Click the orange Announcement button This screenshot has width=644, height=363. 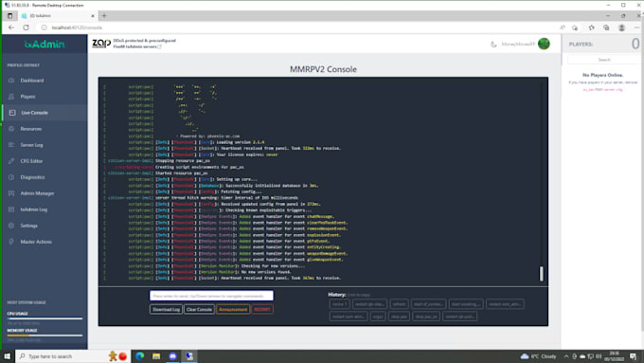pyautogui.click(x=233, y=309)
